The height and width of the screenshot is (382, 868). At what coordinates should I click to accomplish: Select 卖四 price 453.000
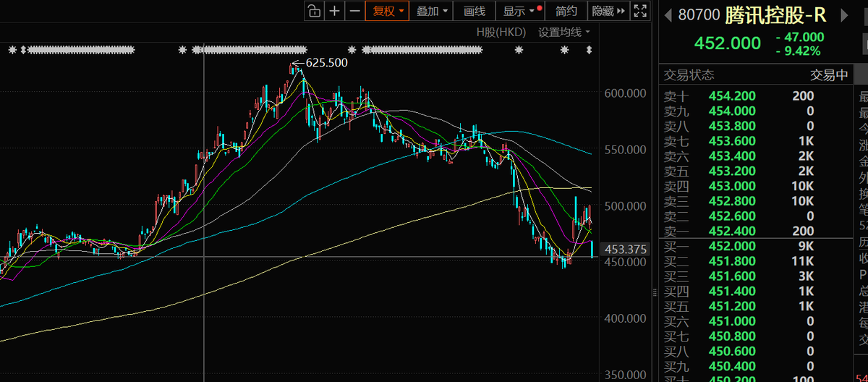[732, 186]
